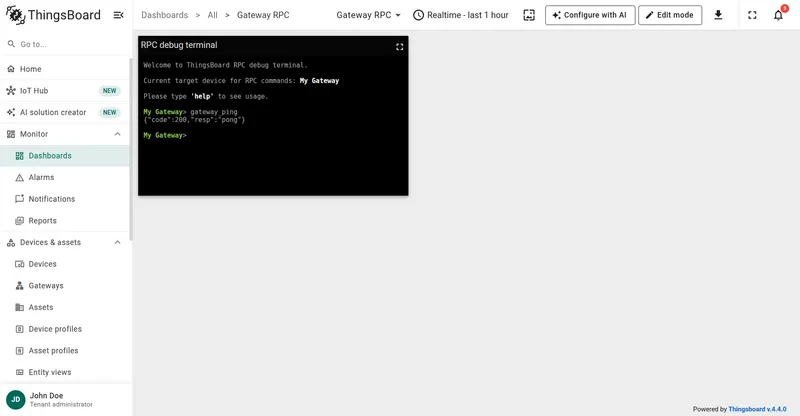Image resolution: width=800 pixels, height=416 pixels.
Task: Click the NEW badge beside IoT Hub
Action: (x=110, y=91)
